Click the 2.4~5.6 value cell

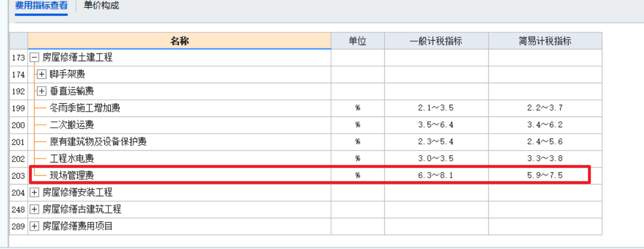545,142
